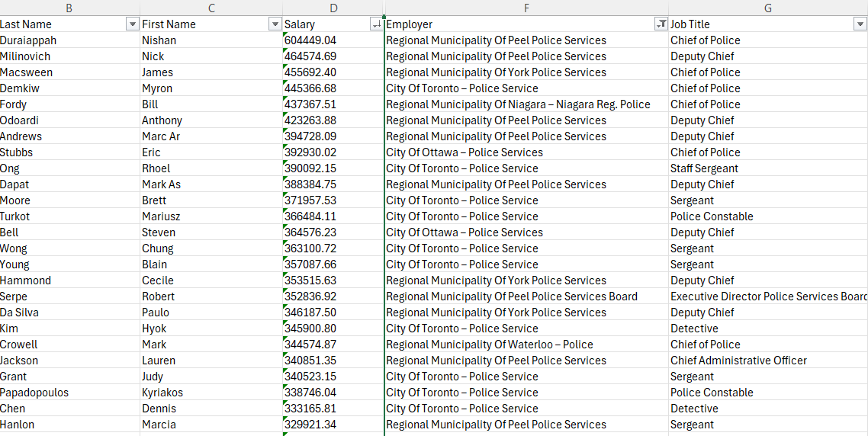Open the First Name filter dropdown
This screenshot has width=868, height=436.
[275, 24]
